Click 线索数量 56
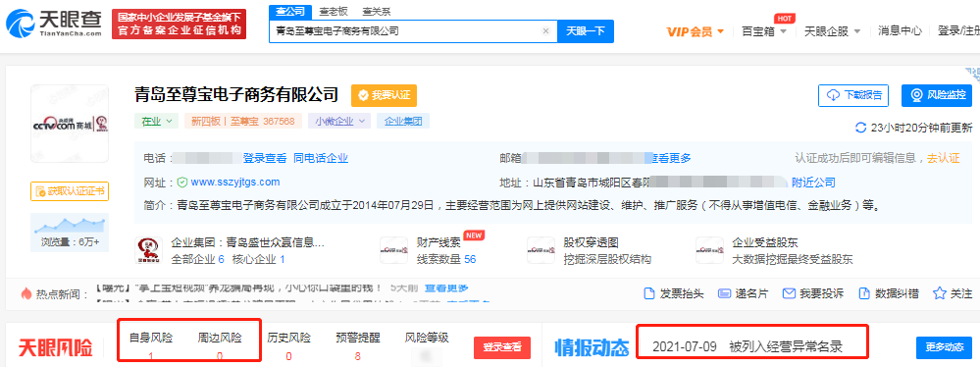 [x=446, y=259]
